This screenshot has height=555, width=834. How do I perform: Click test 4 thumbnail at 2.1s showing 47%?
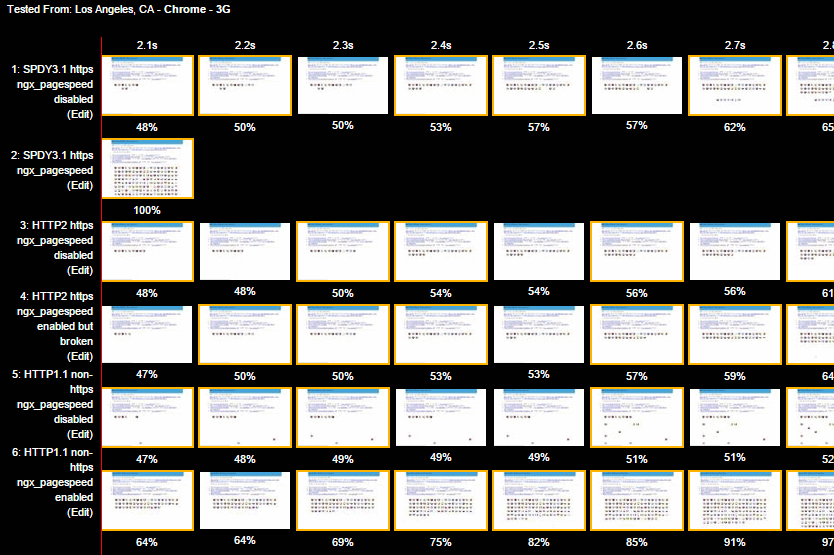point(147,334)
